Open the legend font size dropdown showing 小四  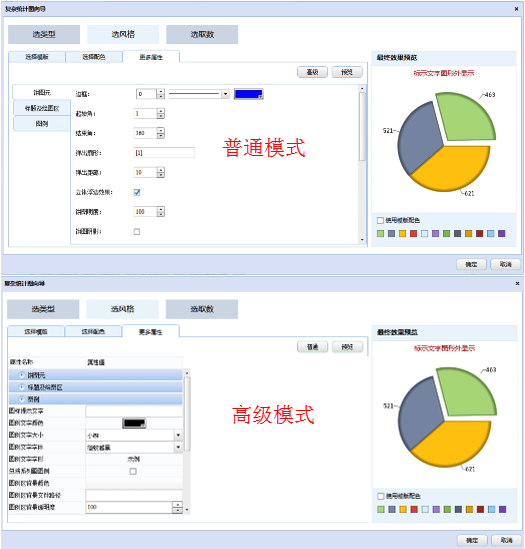[x=178, y=435]
